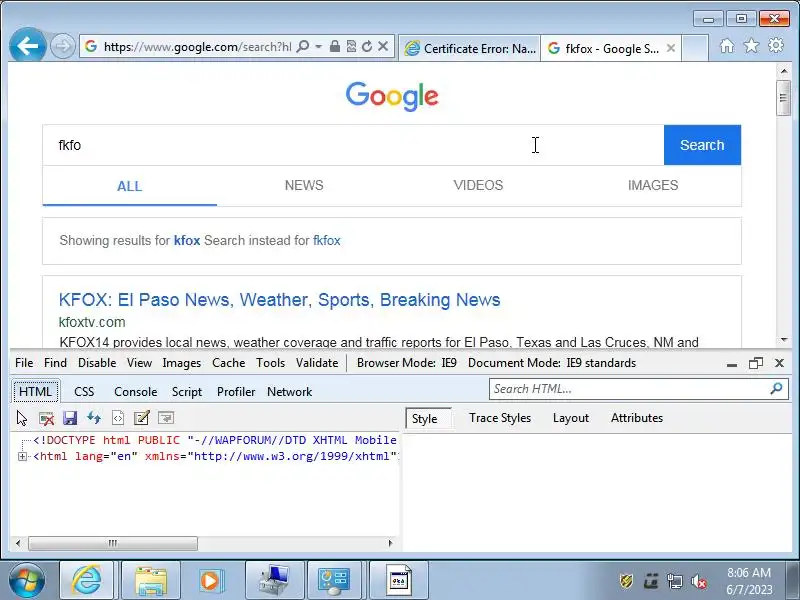Select the DOCTYPE html PUBLIC line
The width and height of the screenshot is (800, 600).
click(x=215, y=440)
